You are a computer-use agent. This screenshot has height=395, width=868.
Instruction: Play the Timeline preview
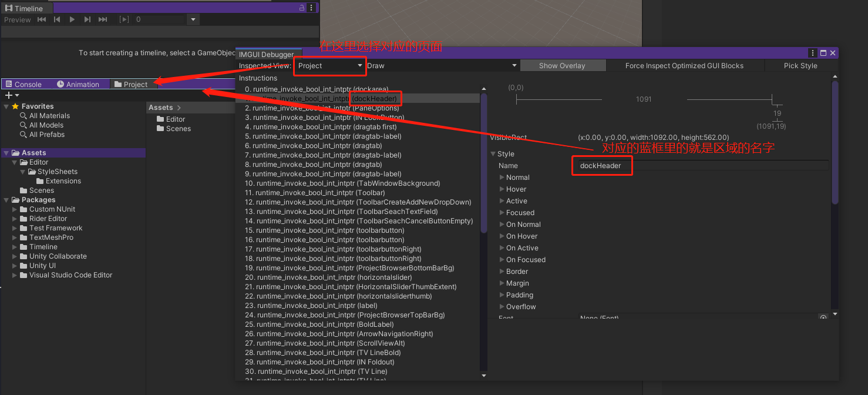tap(72, 19)
